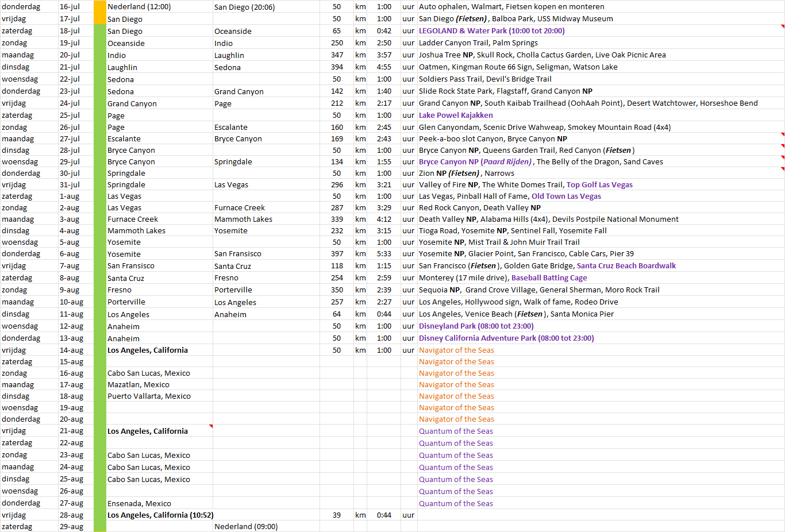Viewport: 785px width, 532px height.
Task: Click the San Diego (20:06) arrival cell
Action: pos(244,7)
